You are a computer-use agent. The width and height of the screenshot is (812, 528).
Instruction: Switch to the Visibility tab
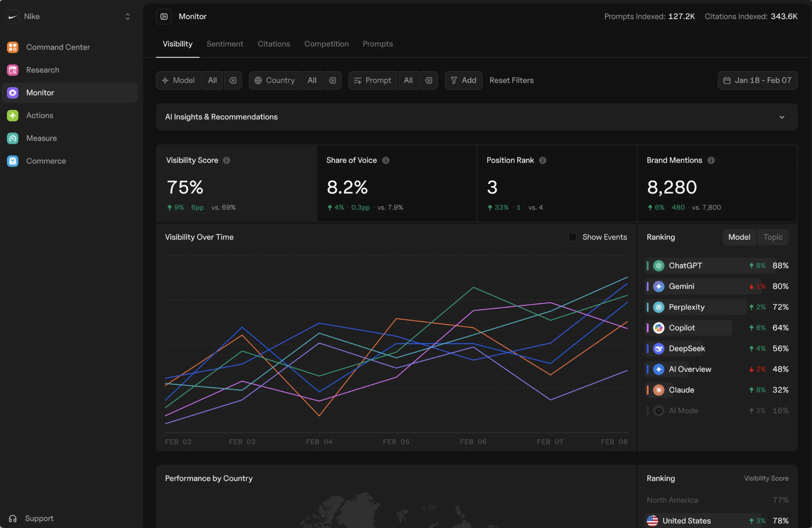pyautogui.click(x=177, y=44)
